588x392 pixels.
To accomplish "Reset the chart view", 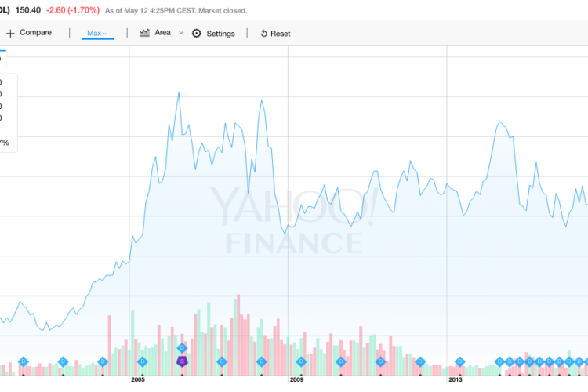I will pos(281,34).
